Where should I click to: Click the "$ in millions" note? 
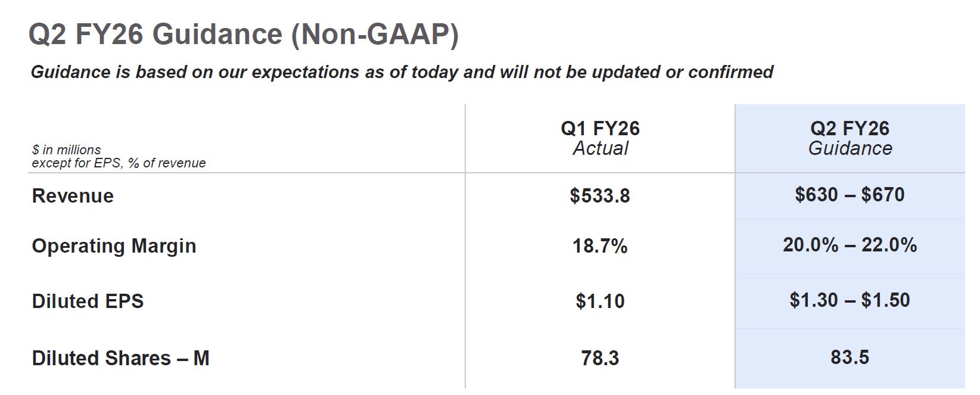[67, 150]
